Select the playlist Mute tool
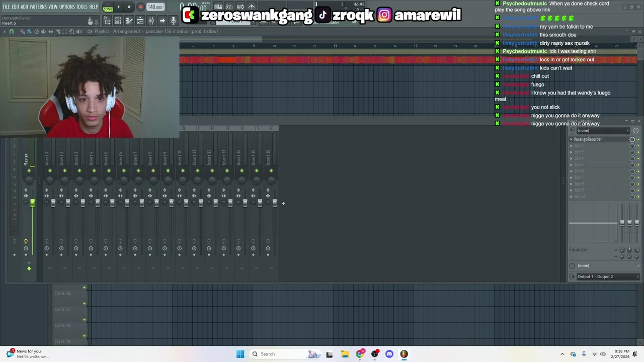The height and width of the screenshot is (362, 644). (x=43, y=32)
